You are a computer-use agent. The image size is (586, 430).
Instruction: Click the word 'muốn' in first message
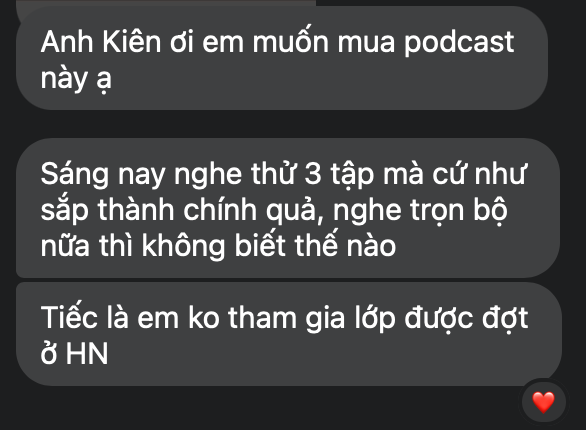(x=291, y=41)
